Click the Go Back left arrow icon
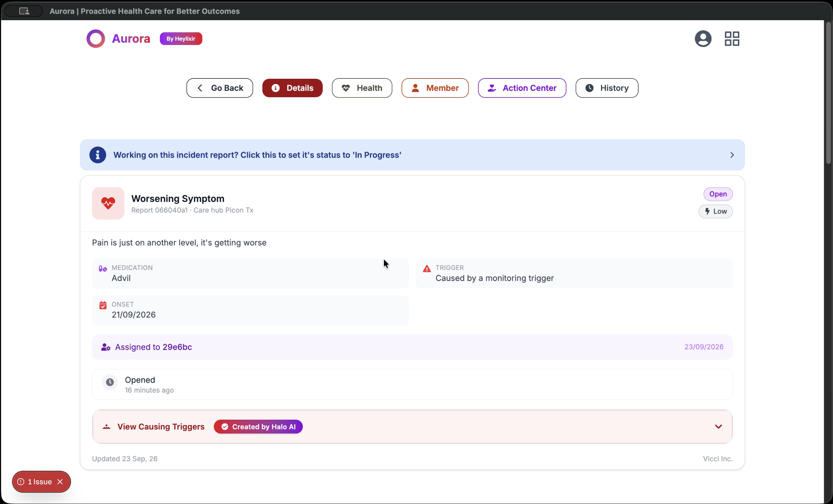 200,88
